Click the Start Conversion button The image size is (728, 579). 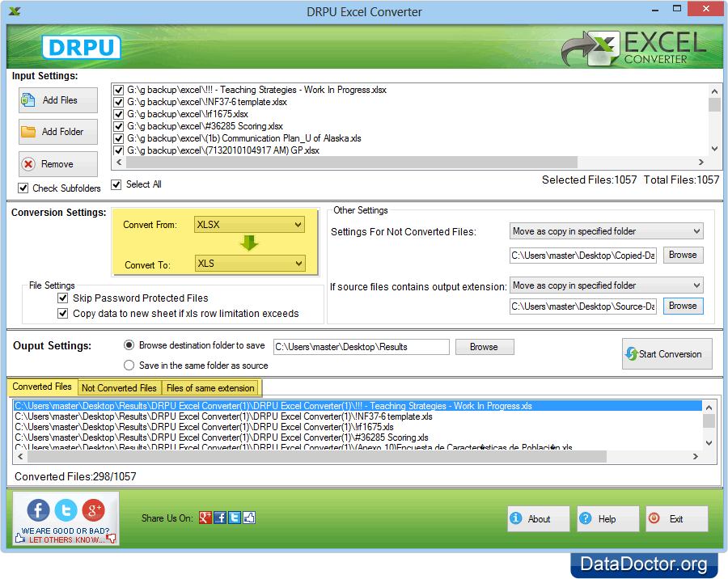[667, 354]
